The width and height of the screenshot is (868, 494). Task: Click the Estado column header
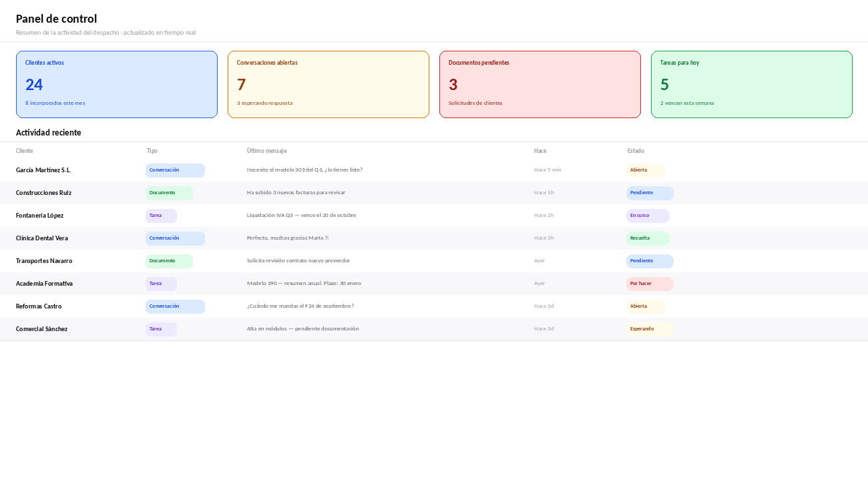tap(636, 151)
